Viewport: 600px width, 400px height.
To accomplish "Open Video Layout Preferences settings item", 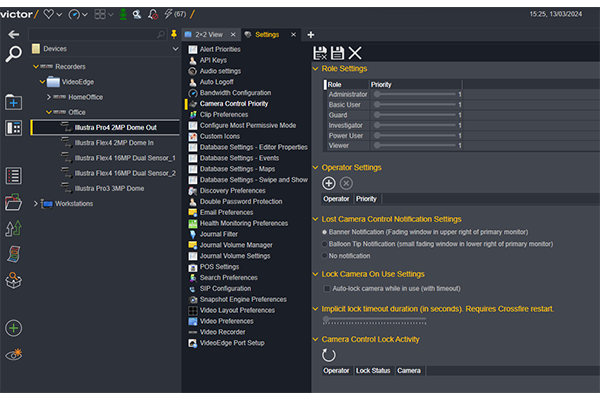I will point(237,310).
